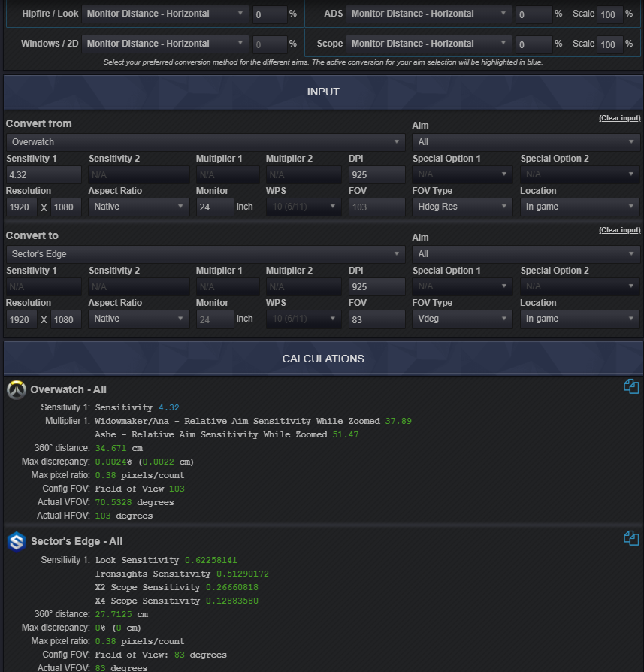The height and width of the screenshot is (672, 644).
Task: Edit Scope Scale field 100
Action: pyautogui.click(x=609, y=44)
